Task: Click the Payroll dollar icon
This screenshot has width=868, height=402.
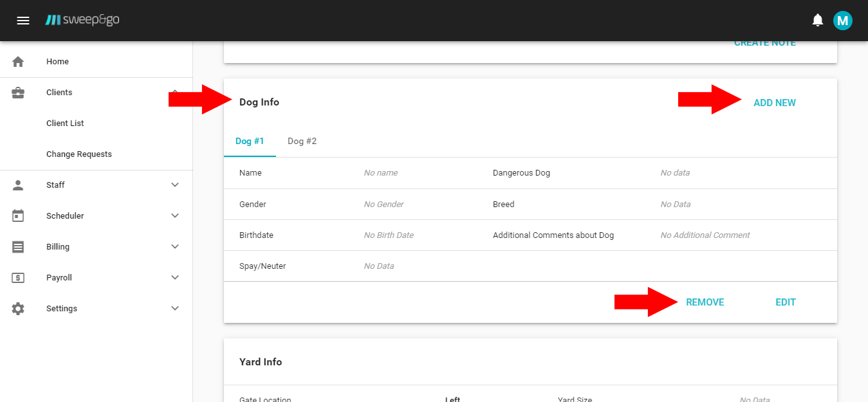Action: [18, 278]
